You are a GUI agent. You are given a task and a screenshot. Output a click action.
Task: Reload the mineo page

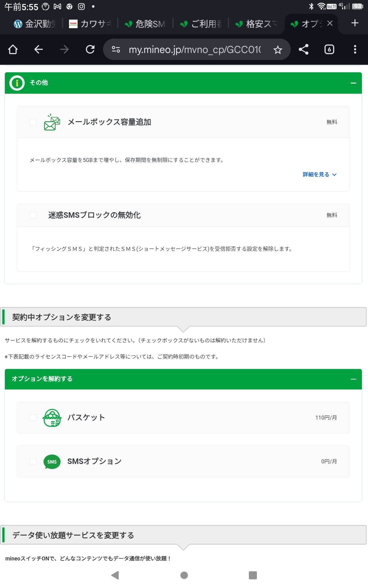coord(90,49)
